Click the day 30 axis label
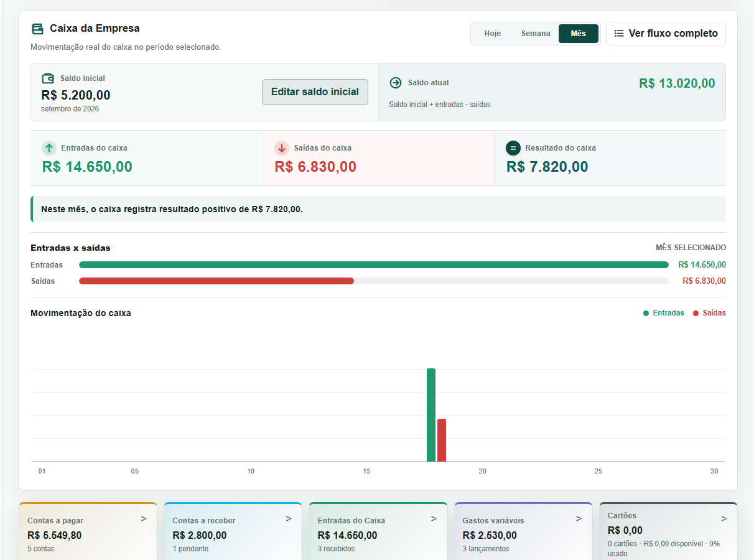 point(714,471)
